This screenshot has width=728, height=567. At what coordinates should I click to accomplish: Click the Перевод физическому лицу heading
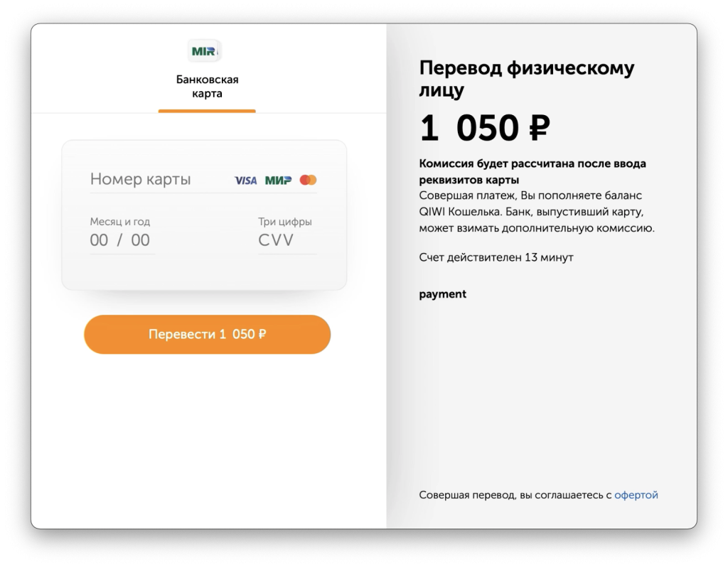coord(526,79)
